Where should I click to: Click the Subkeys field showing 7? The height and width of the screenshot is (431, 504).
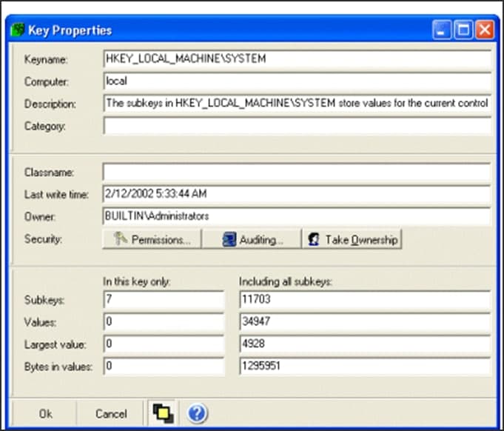click(x=163, y=301)
